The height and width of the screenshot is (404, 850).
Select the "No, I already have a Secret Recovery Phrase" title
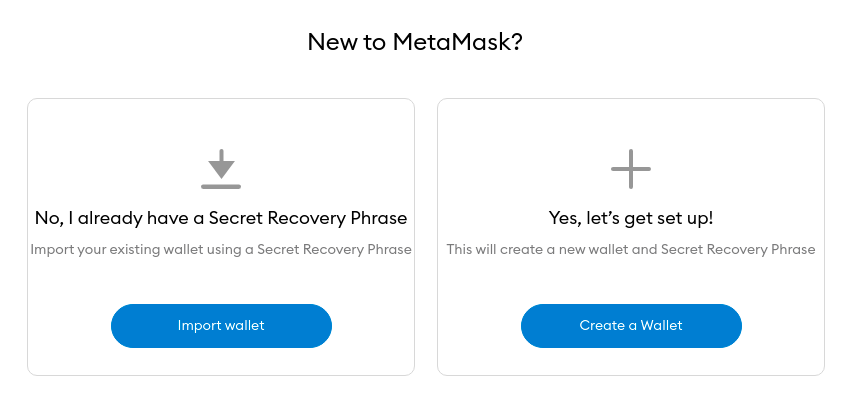click(x=221, y=218)
